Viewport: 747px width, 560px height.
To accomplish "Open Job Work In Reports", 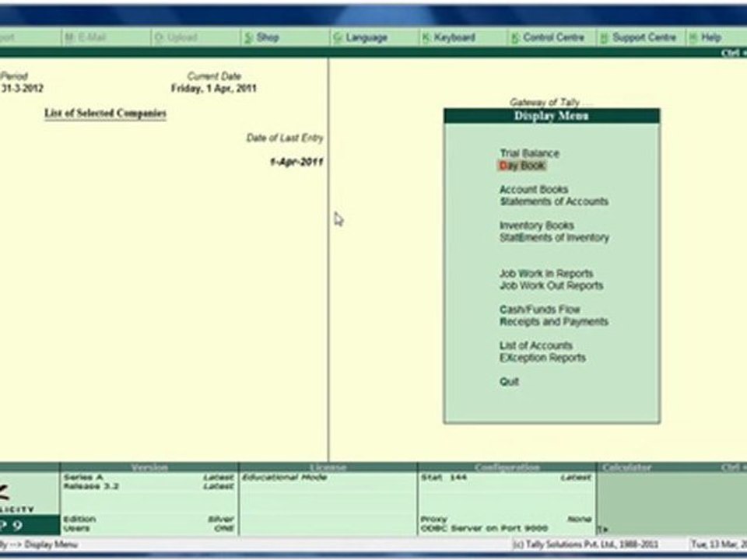I will coord(546,273).
